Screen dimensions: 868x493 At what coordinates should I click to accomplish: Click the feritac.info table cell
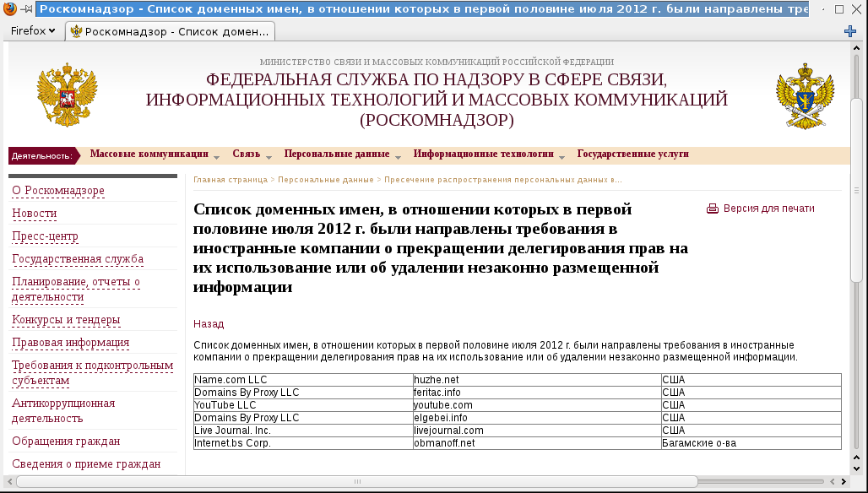[x=537, y=393]
